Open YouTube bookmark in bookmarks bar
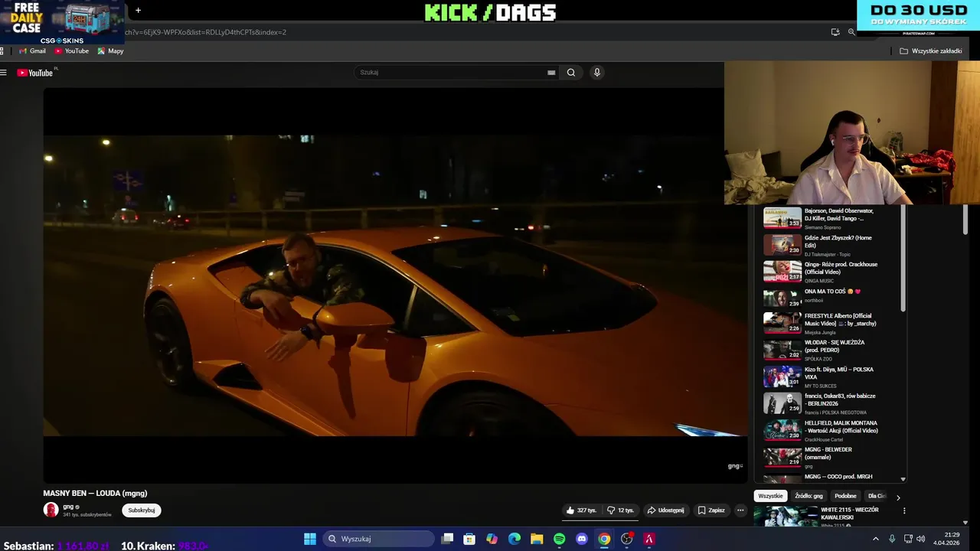The width and height of the screenshot is (980, 551). pyautogui.click(x=71, y=51)
